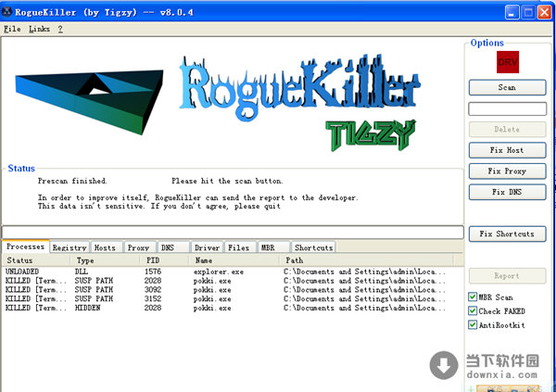The width and height of the screenshot is (556, 392).
Task: Click the Fix Host button
Action: tap(507, 150)
